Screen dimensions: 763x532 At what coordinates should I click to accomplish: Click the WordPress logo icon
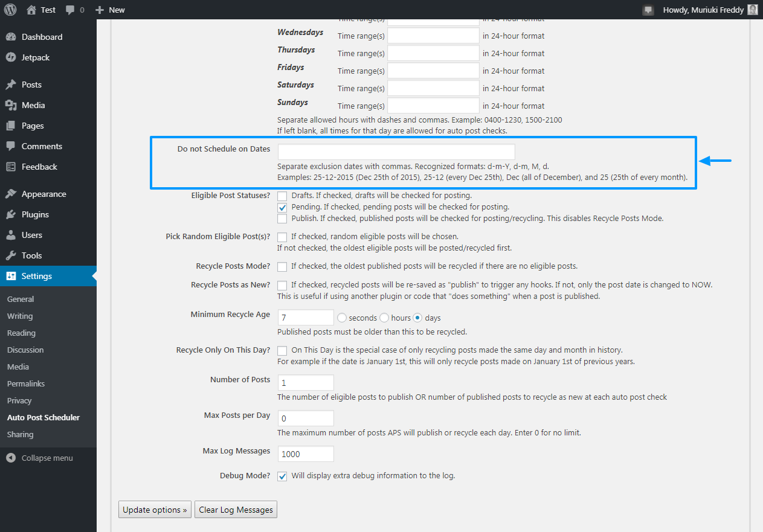coord(10,10)
